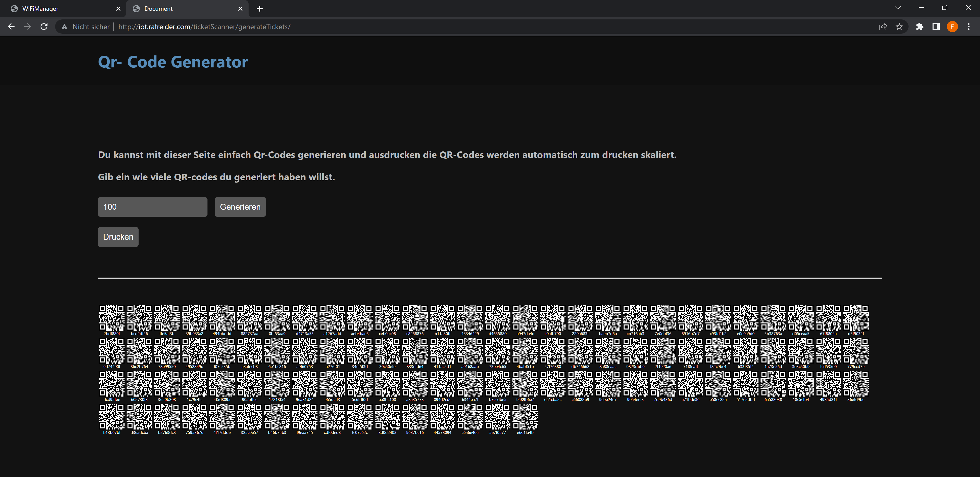Click the 'Nicht sicher' security warning icon
Image resolution: width=980 pixels, height=477 pixels.
[65, 27]
